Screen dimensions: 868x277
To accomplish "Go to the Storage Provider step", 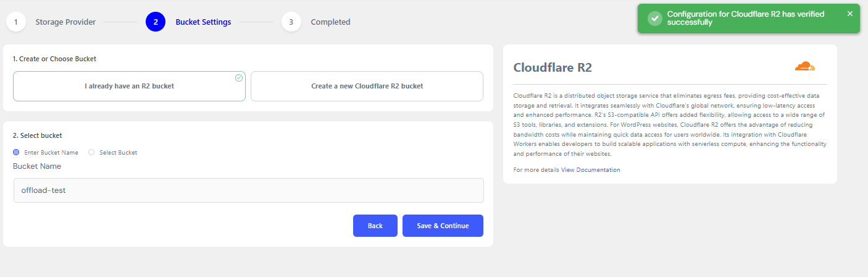I will coord(65,22).
